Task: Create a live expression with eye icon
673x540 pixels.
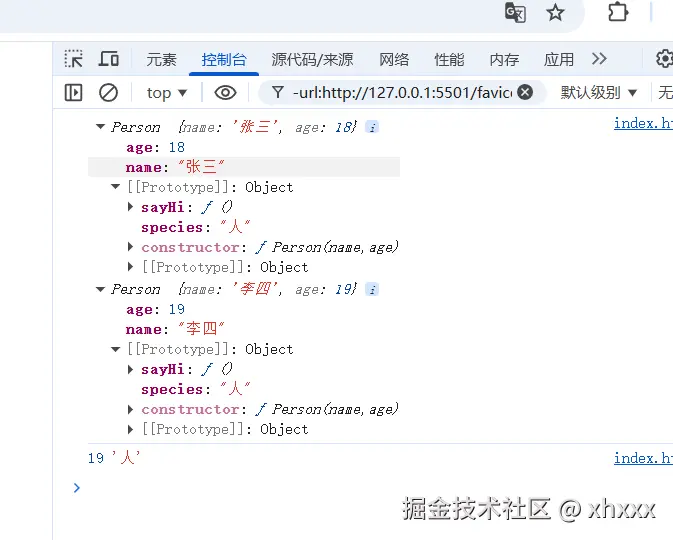Action: pyautogui.click(x=225, y=92)
